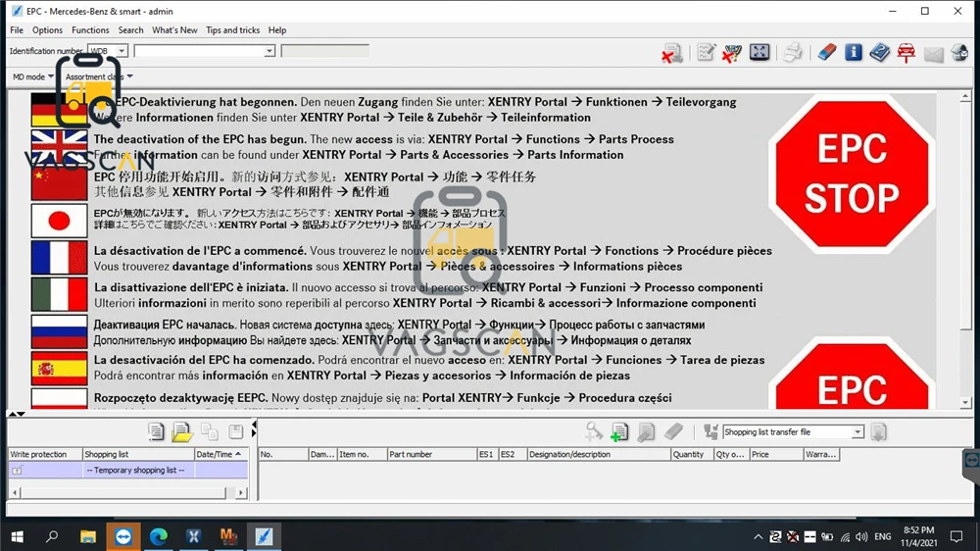Click the grey envelope mail icon
The image size is (980, 551).
[933, 54]
